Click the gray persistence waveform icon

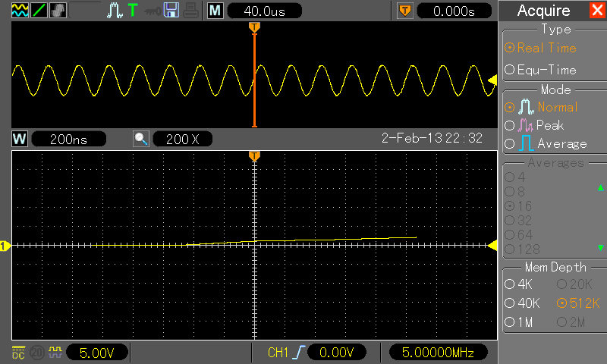coord(58,11)
